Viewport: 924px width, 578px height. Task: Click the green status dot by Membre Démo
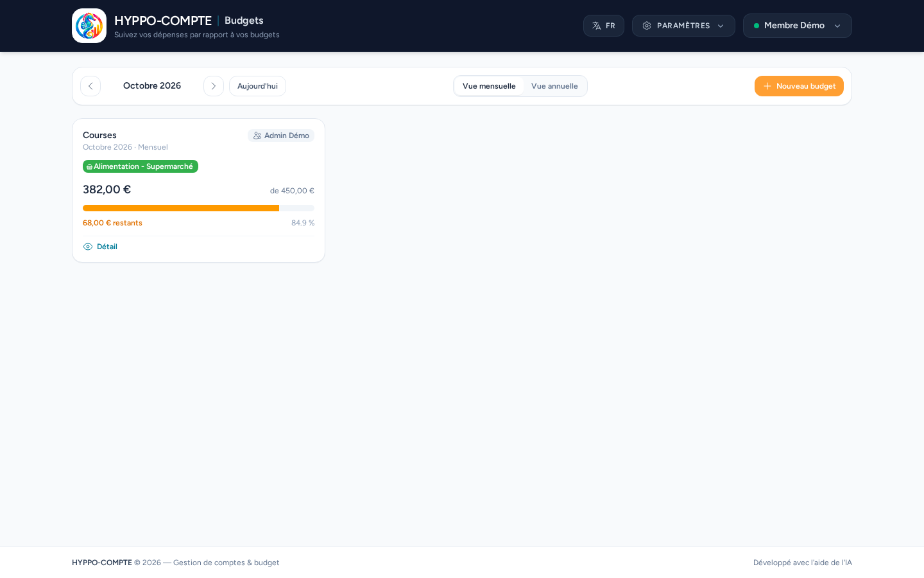[757, 26]
